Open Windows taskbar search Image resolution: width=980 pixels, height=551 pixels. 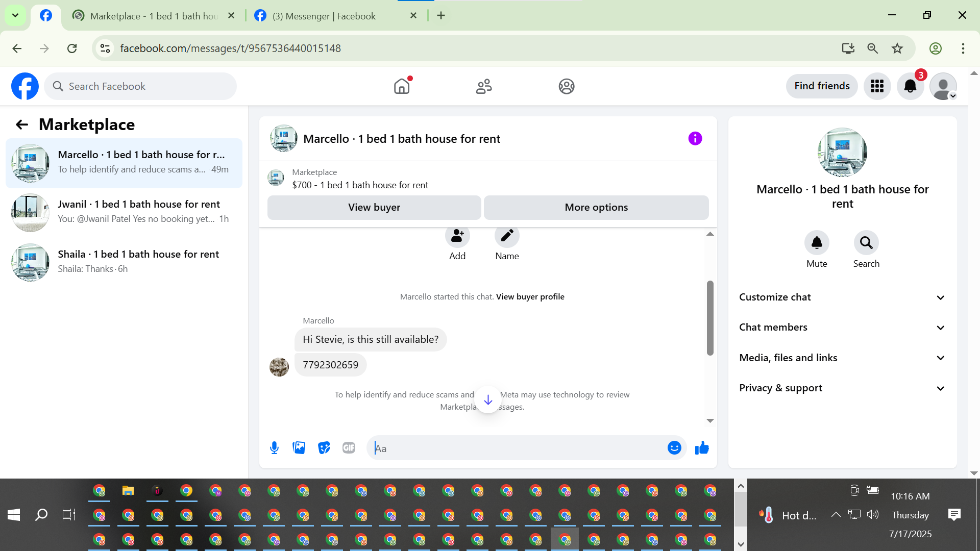coord(41,515)
